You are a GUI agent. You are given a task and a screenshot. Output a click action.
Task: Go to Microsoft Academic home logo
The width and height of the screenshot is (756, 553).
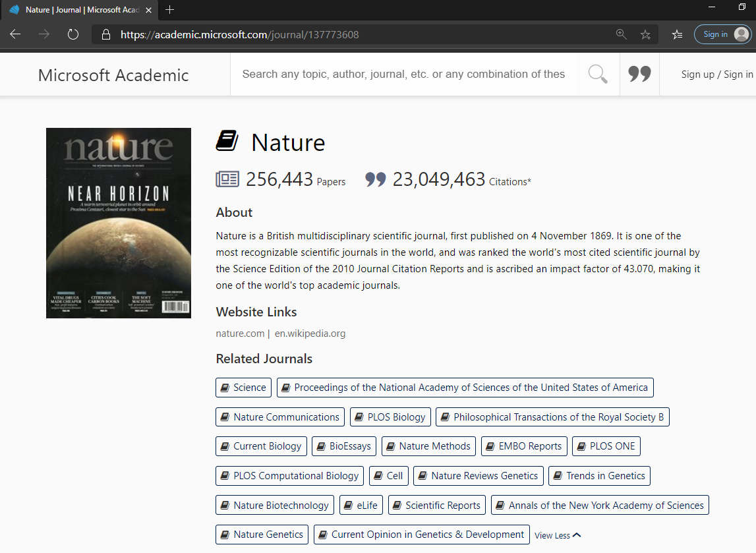coord(113,75)
